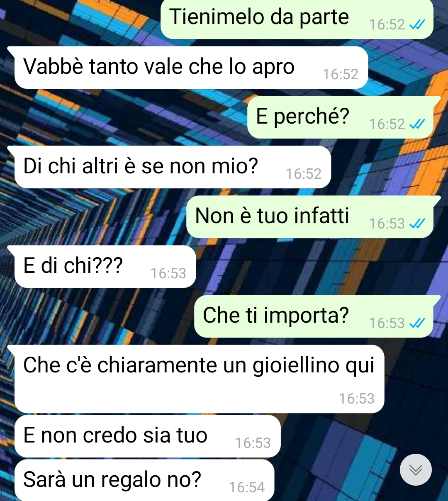This screenshot has height=501, width=448.
Task: Tap double check on 'Non è tuo infatti'
Action: coord(417,224)
